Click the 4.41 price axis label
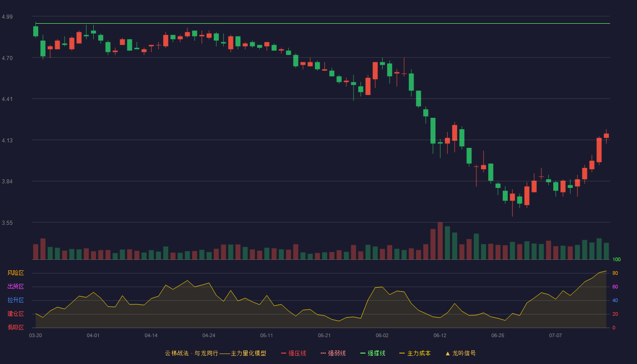This screenshot has height=364, width=637. [x=7, y=99]
